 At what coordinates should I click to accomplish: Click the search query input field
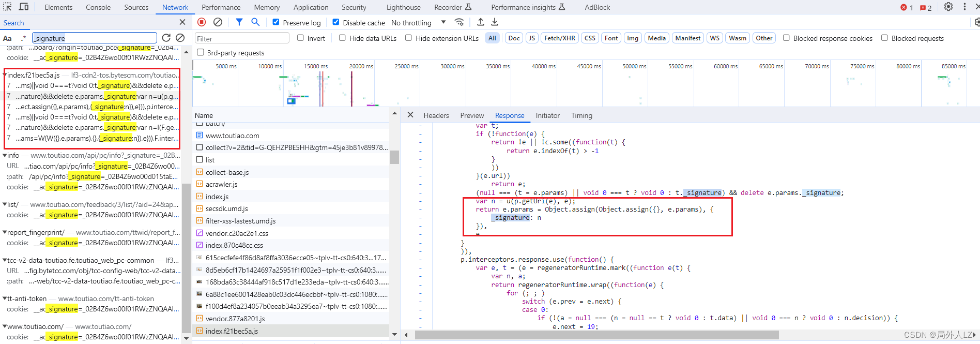(95, 38)
